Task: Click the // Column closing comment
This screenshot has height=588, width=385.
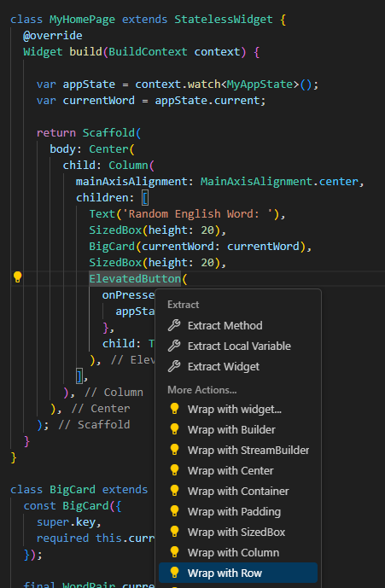Action: pyautogui.click(x=114, y=393)
